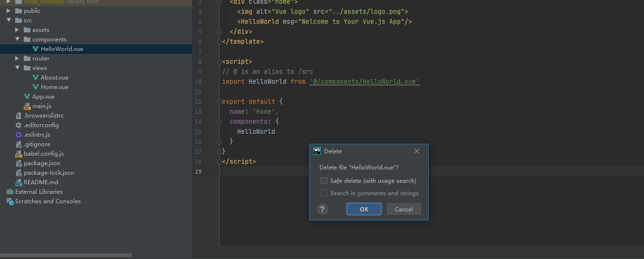Click the folder icon beside router
This screenshot has height=259, width=644.
click(x=27, y=58)
